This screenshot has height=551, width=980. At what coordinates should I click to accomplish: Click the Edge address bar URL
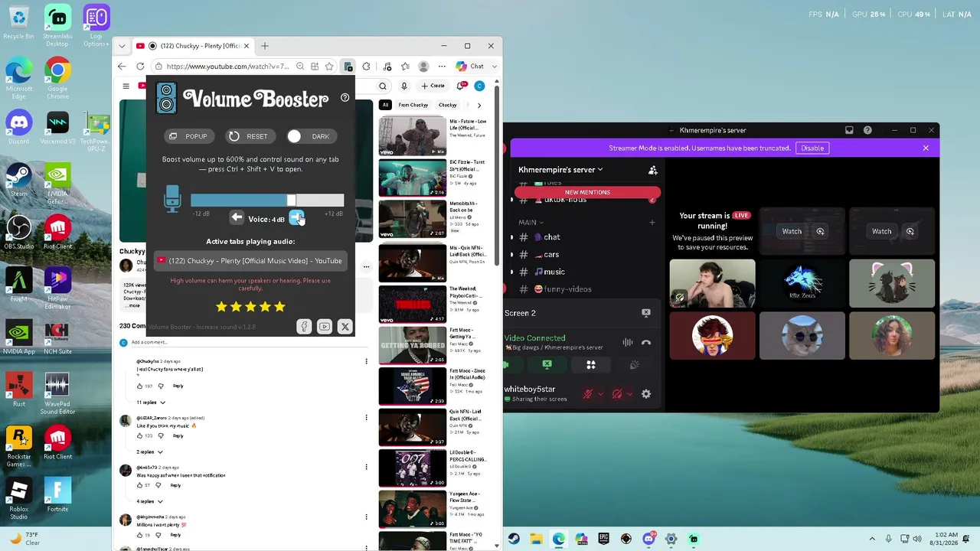coord(227,67)
